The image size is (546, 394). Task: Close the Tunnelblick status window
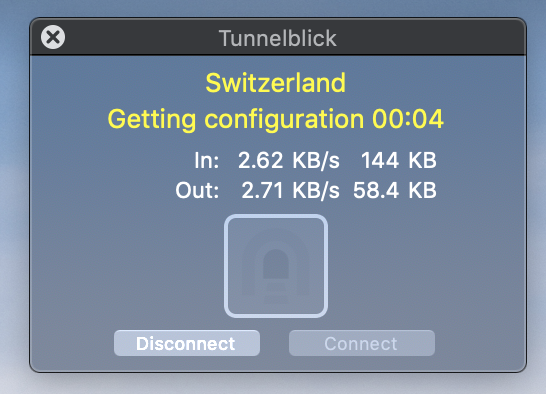pos(53,37)
